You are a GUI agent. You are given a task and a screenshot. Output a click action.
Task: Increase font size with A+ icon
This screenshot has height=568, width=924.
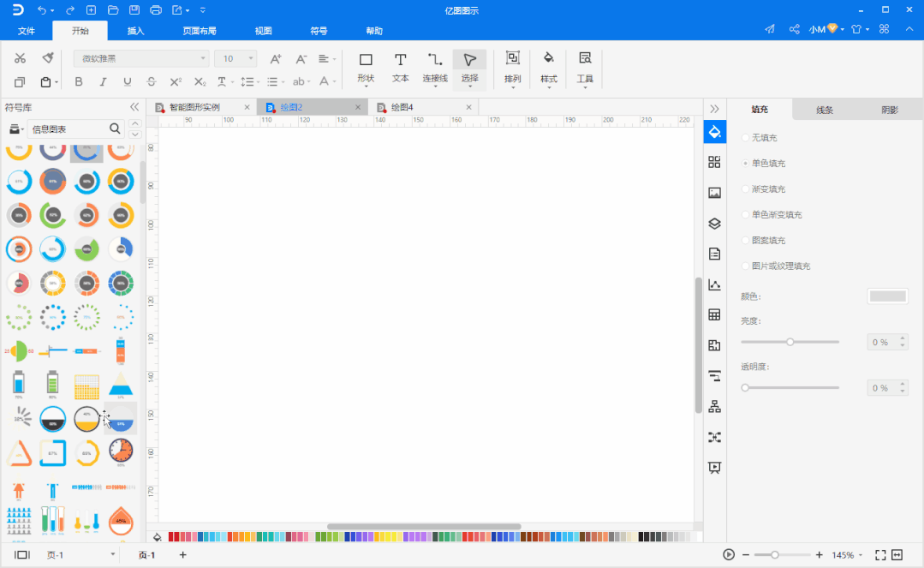[275, 58]
